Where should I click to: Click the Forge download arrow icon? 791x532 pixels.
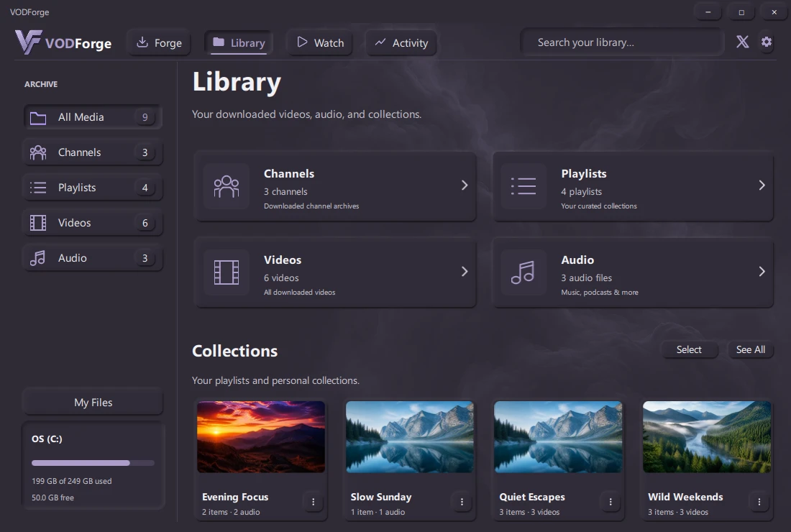pyautogui.click(x=142, y=42)
